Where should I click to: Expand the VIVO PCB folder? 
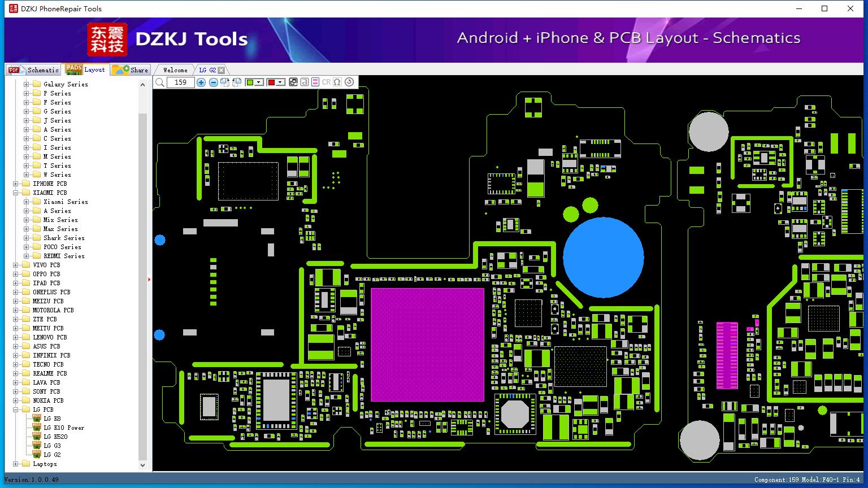16,265
